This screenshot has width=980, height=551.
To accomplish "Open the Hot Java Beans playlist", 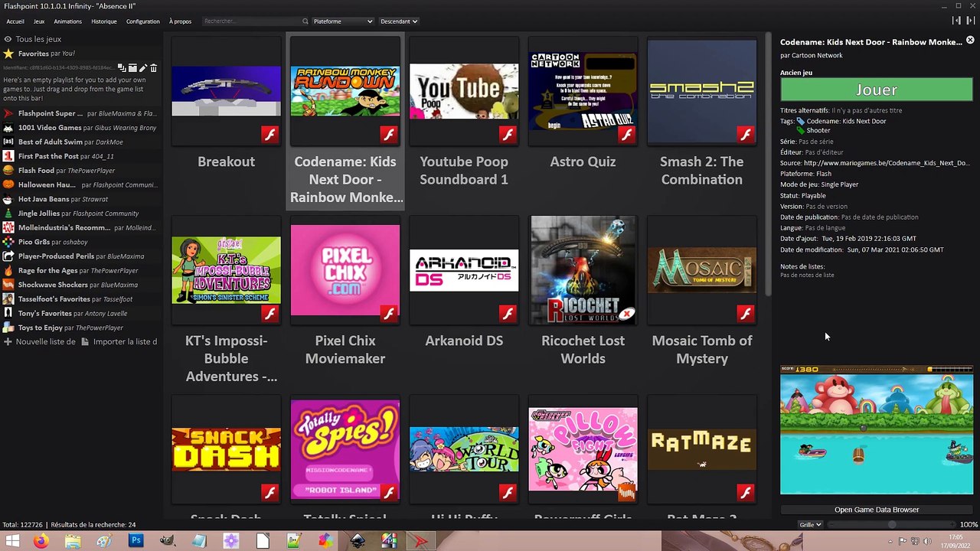I will point(82,199).
